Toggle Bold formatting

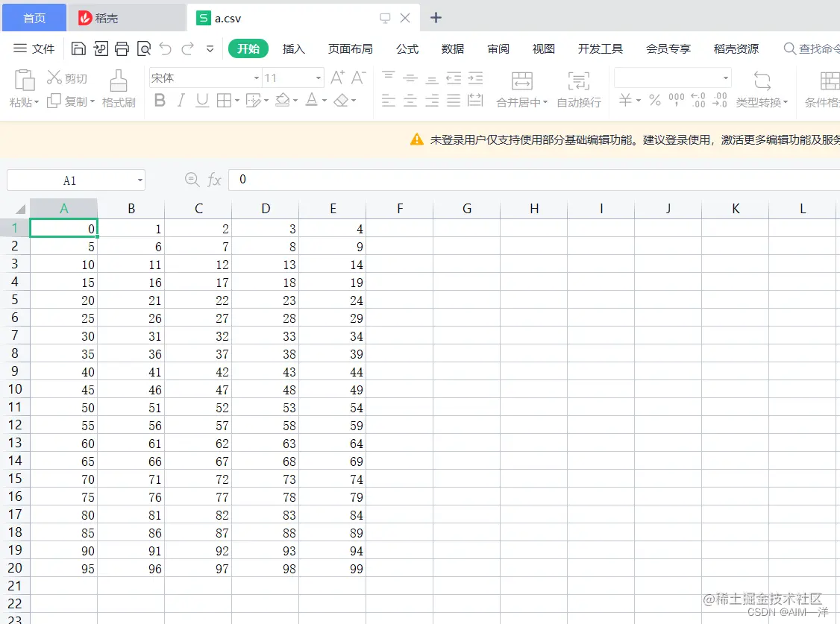point(160,100)
